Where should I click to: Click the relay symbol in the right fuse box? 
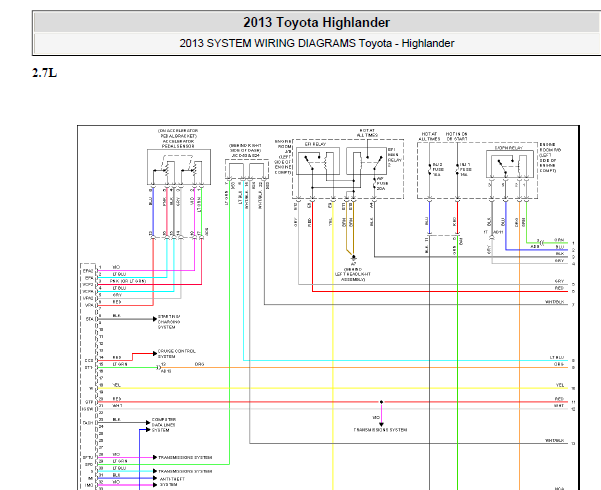510,164
